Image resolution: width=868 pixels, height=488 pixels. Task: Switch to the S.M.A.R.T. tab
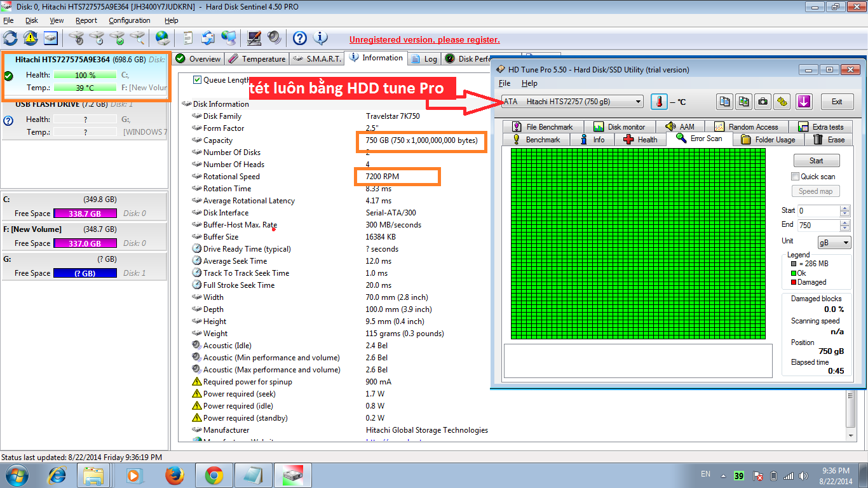coord(316,59)
